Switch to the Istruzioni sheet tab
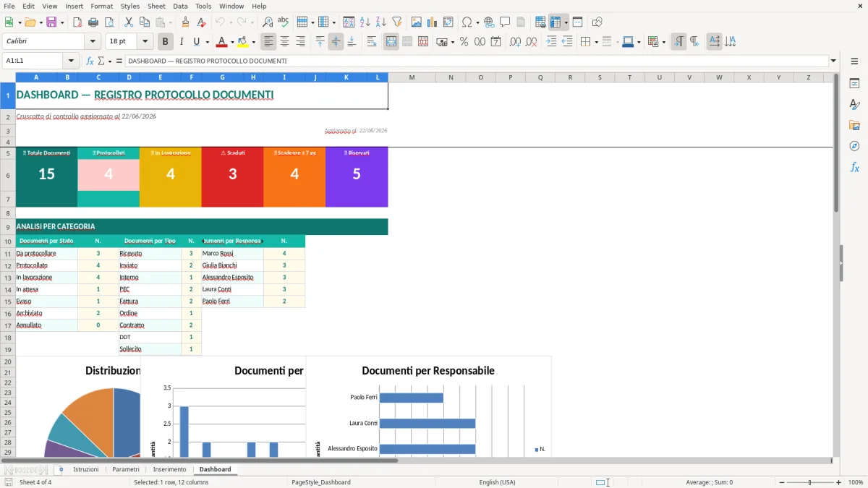This screenshot has height=488, width=868. [85, 469]
